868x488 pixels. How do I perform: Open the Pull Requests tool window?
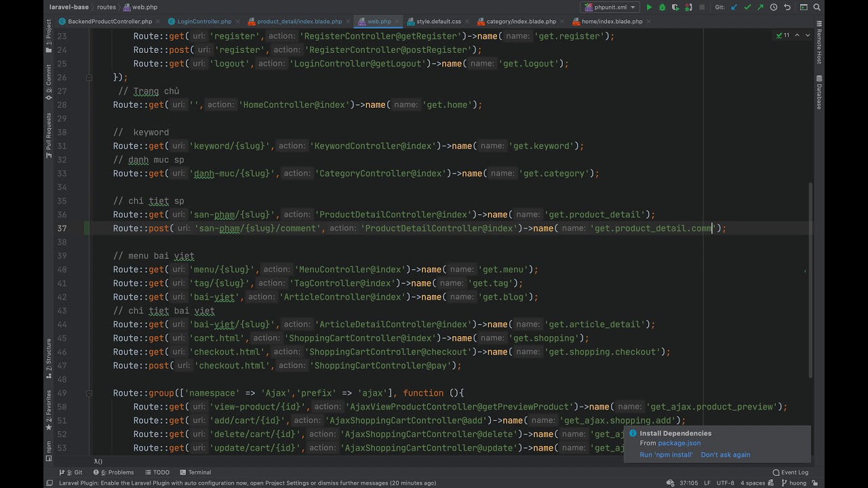(x=48, y=136)
